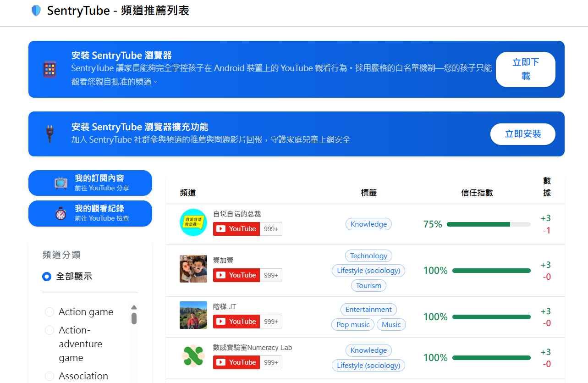Screen dimensions: 588x383
Task: Click YouTube button for 階梯 JT
Action: pyautogui.click(x=236, y=322)
